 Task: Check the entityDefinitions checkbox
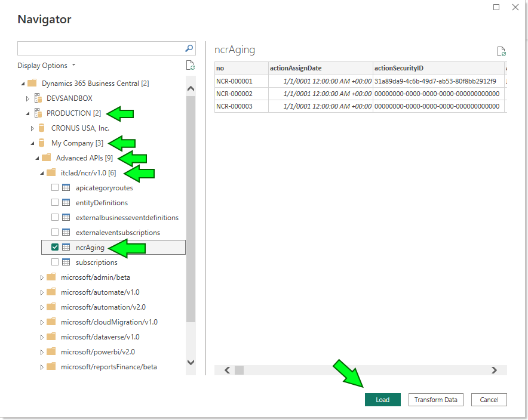click(55, 202)
